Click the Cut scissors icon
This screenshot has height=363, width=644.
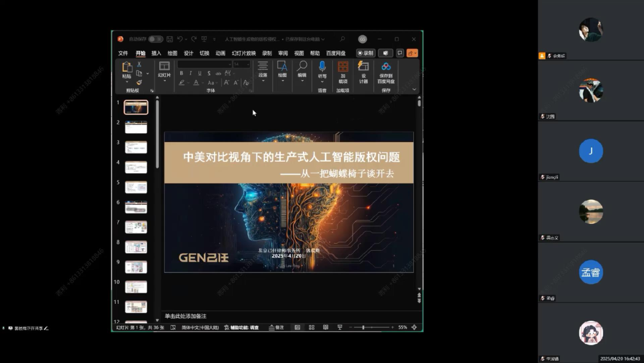pos(139,64)
